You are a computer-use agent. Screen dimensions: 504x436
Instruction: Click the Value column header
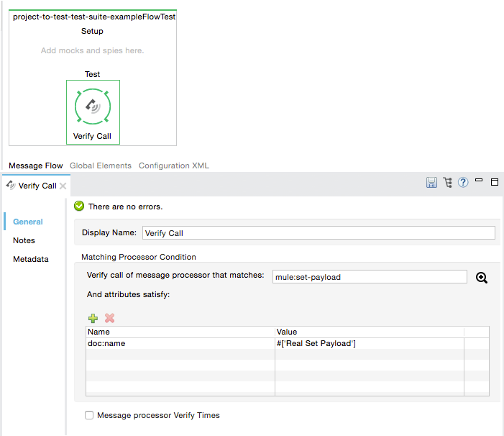coord(370,332)
